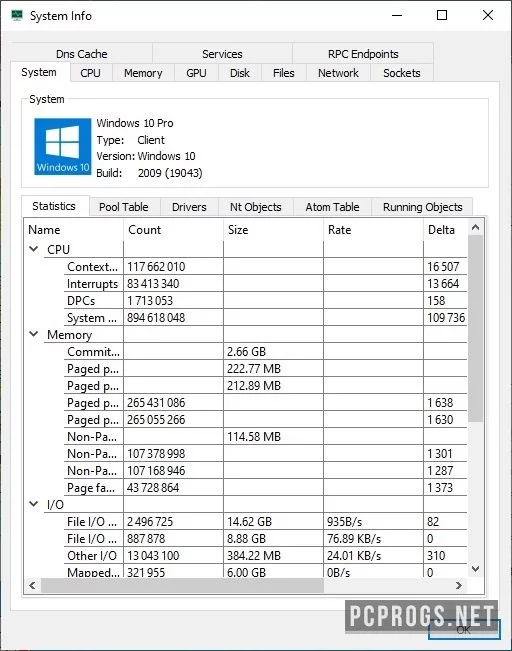This screenshot has width=512, height=651.
Task: Sort by the Size column header
Action: click(x=273, y=230)
